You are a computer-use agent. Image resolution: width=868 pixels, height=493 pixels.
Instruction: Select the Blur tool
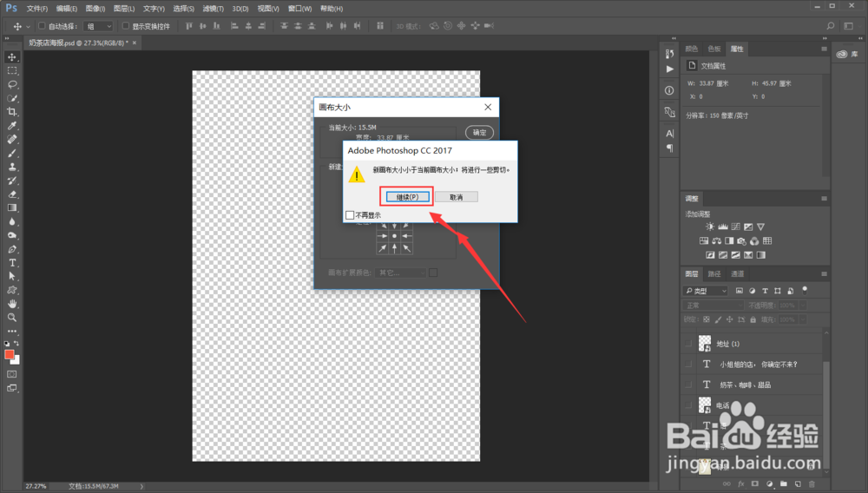11,221
